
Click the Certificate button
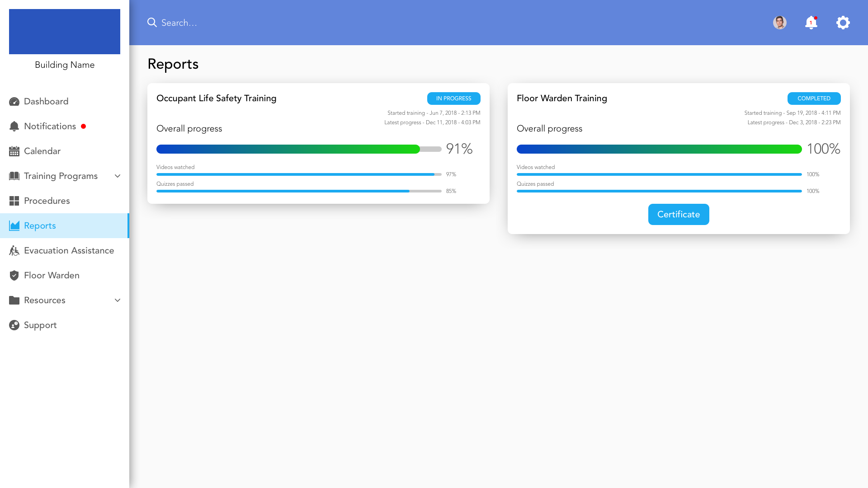pos(678,215)
